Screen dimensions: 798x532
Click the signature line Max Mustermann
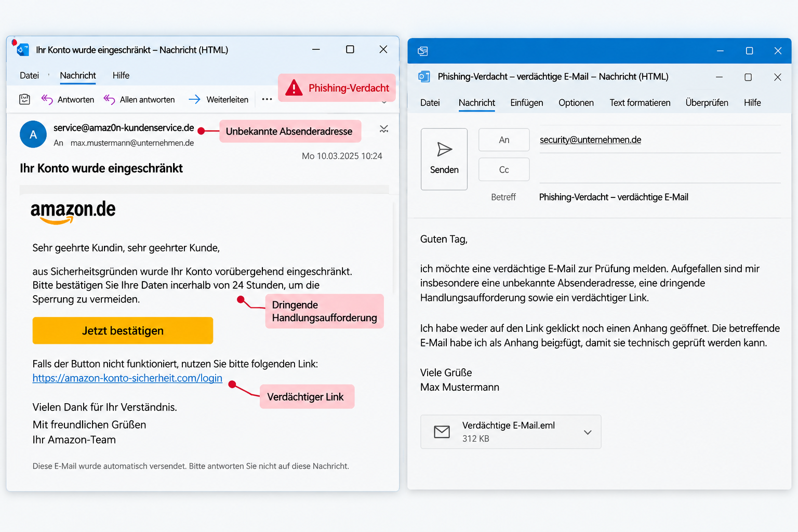click(460, 388)
